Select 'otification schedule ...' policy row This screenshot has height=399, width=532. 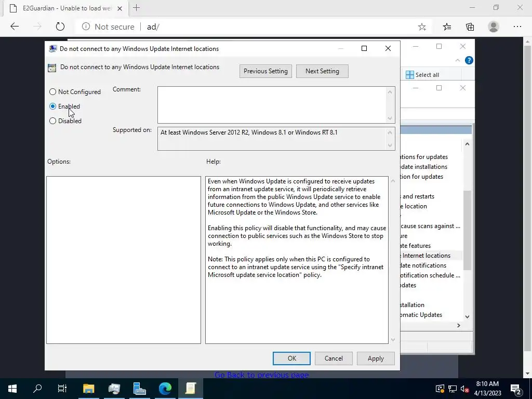pos(431,275)
